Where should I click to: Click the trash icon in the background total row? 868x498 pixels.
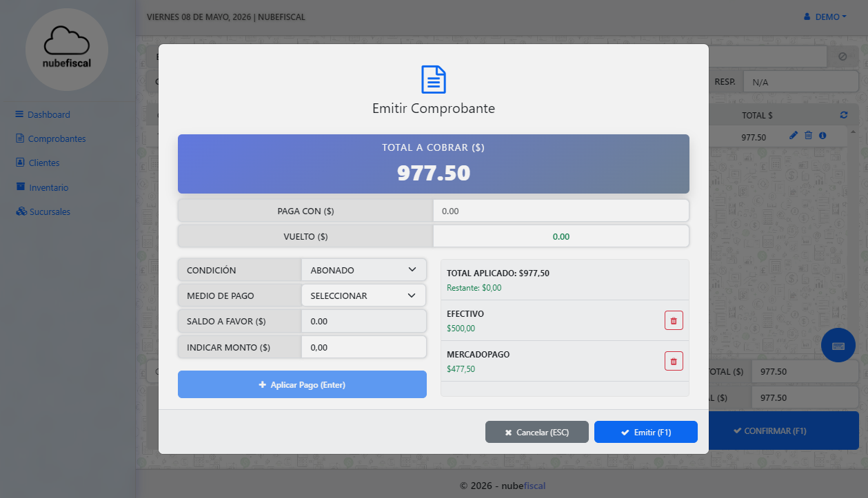(809, 136)
